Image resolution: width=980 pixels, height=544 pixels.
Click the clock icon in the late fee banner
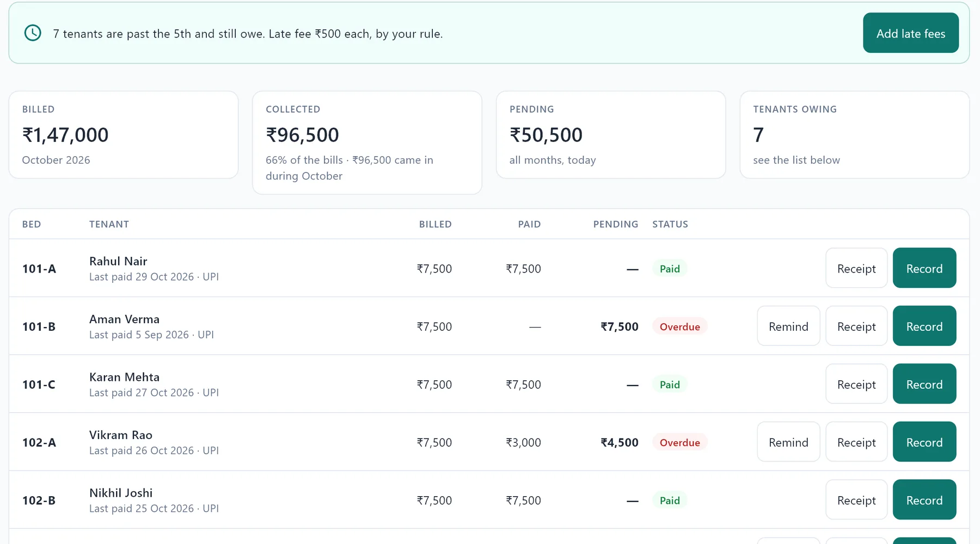(33, 33)
